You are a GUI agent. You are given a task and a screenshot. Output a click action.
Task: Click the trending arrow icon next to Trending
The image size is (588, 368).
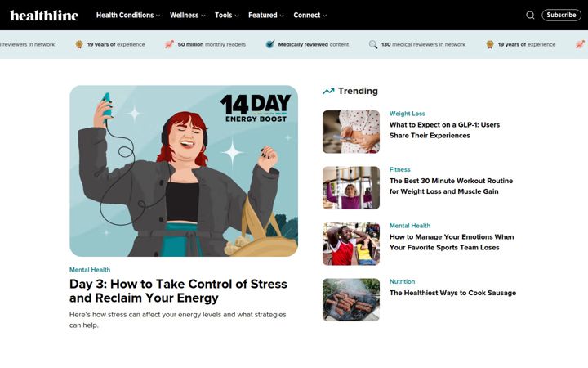328,91
